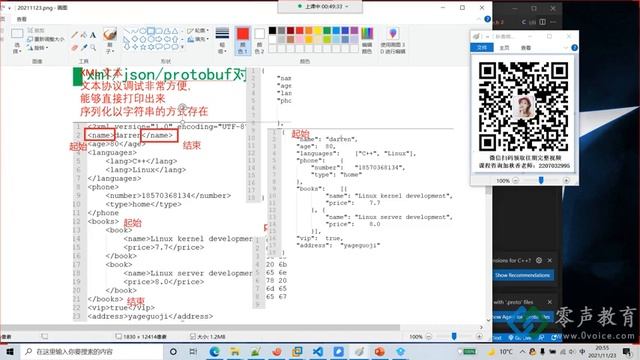Click the Paint zoom slider handle
The height and width of the screenshot is (360, 640).
pos(454,336)
